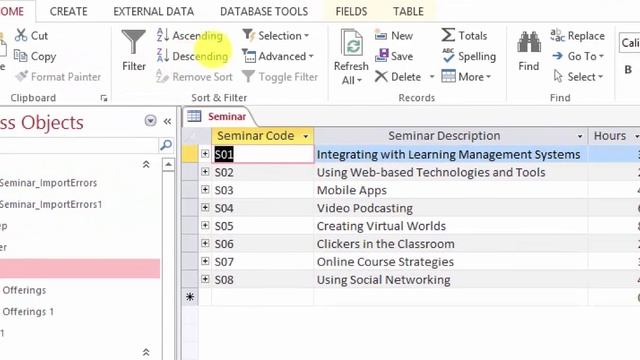The image size is (640, 360).
Task: Expand subdatasheet for S02 row
Action: [205, 172]
